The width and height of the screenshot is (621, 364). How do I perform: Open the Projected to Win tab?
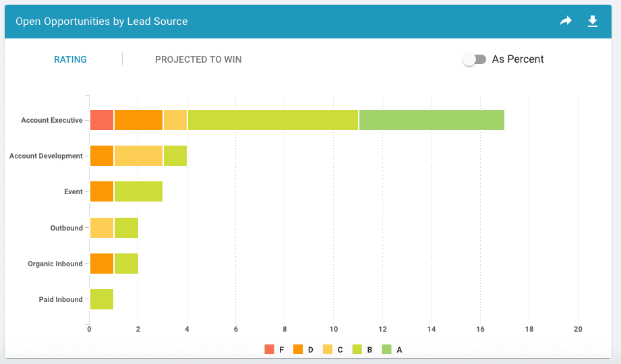point(198,59)
